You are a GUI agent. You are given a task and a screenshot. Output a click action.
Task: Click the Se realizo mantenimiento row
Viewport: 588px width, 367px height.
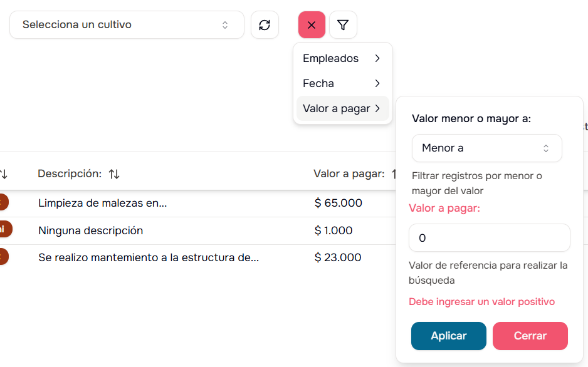(148, 257)
